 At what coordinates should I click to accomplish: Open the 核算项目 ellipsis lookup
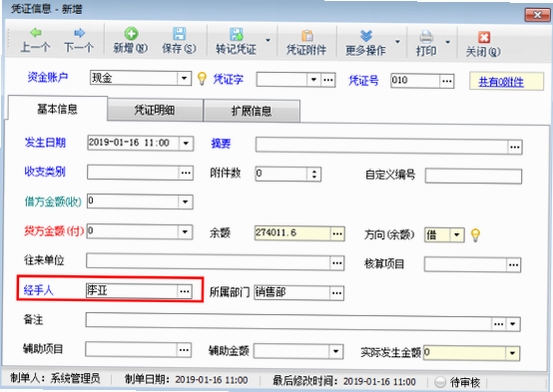click(513, 265)
